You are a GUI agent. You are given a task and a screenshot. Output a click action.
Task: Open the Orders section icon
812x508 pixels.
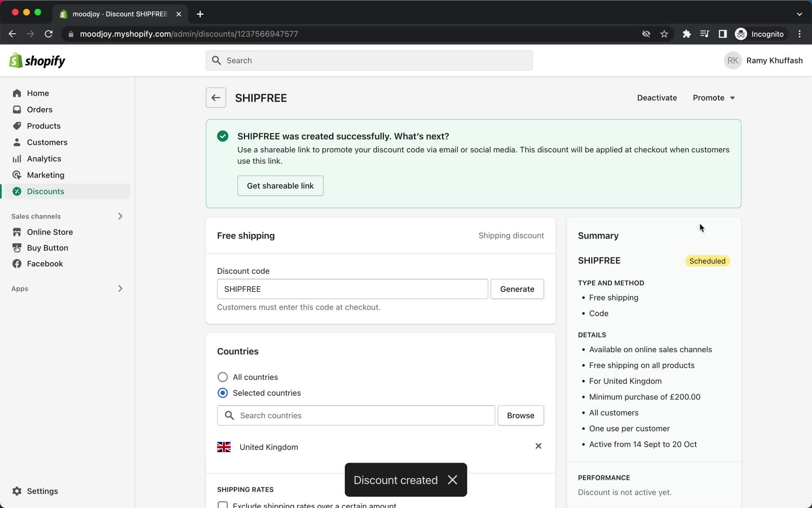[x=16, y=110]
